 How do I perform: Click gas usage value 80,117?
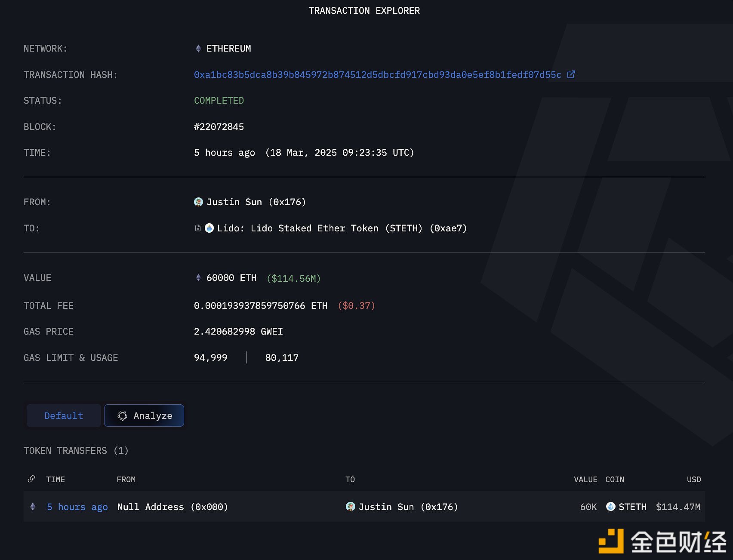[x=282, y=358]
